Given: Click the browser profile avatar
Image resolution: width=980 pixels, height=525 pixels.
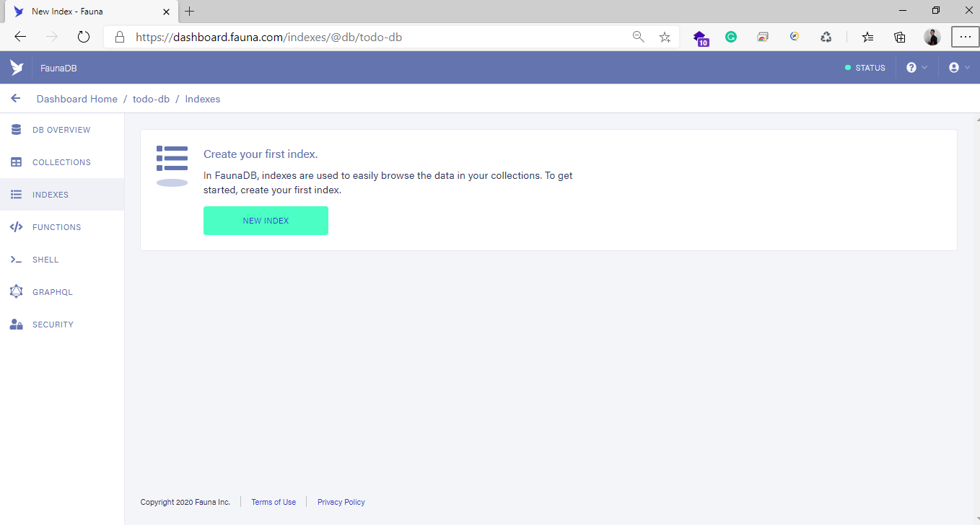Looking at the screenshot, I should tap(932, 37).
